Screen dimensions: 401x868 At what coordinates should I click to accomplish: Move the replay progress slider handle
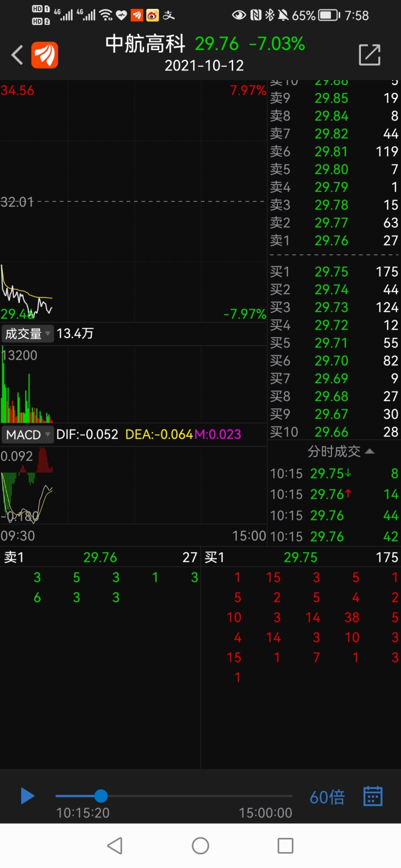point(101,796)
